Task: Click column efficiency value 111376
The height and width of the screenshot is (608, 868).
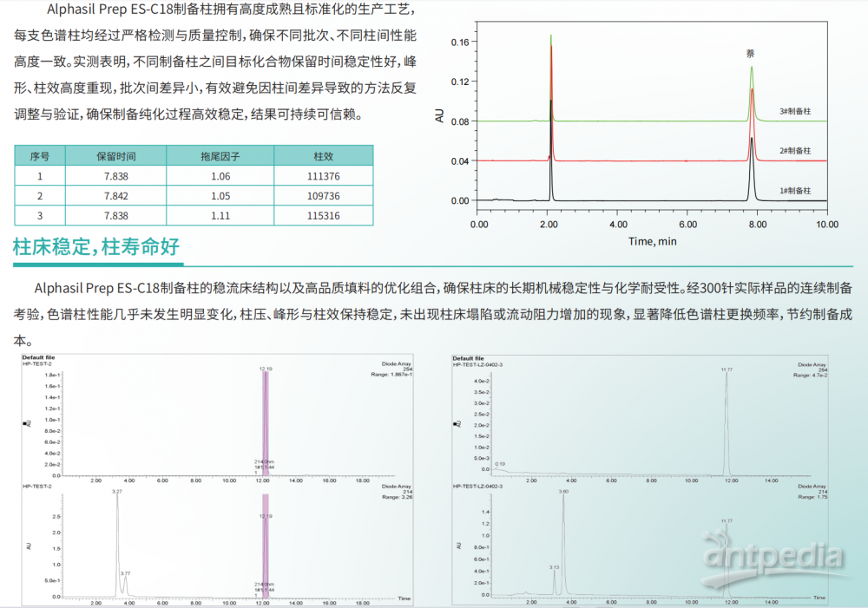Action: 323,176
